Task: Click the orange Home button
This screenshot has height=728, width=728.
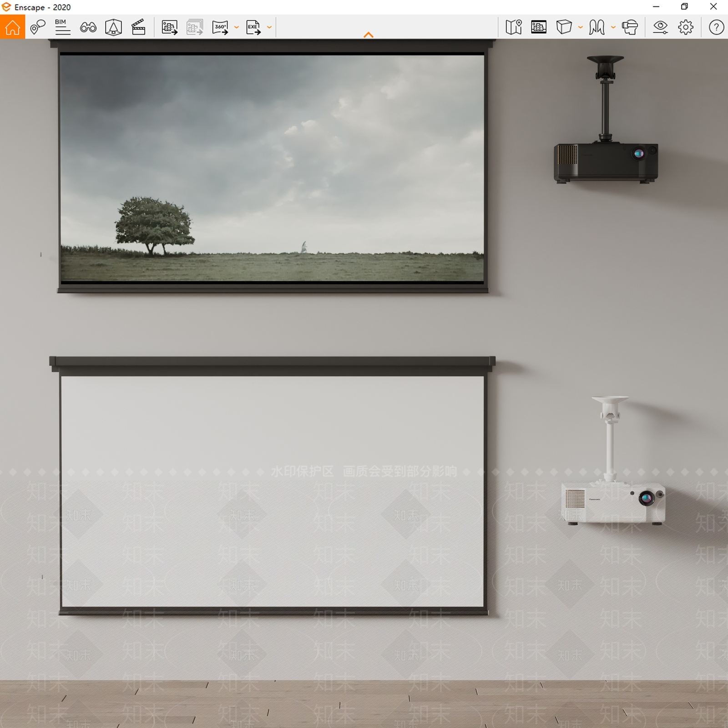Action: [x=12, y=27]
